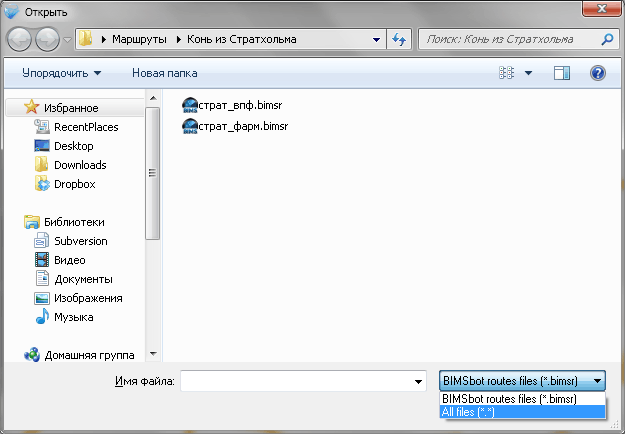The height and width of the screenshot is (434, 625).
Task: Expand the file name history dropdown arrow
Action: (x=417, y=381)
